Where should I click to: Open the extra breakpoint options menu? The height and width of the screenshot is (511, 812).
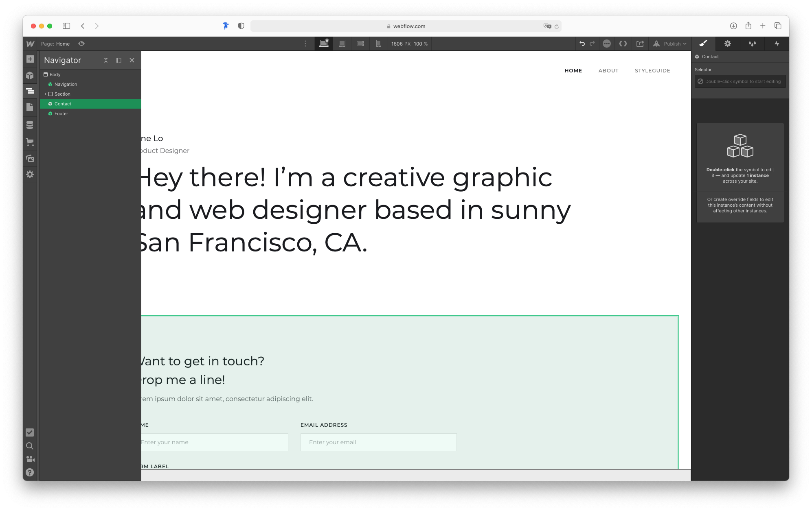[x=305, y=44]
